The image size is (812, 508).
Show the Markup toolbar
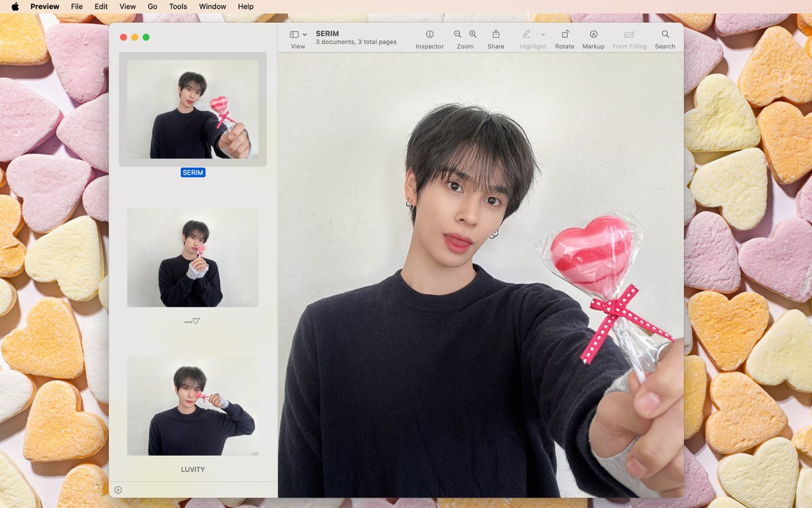point(593,34)
